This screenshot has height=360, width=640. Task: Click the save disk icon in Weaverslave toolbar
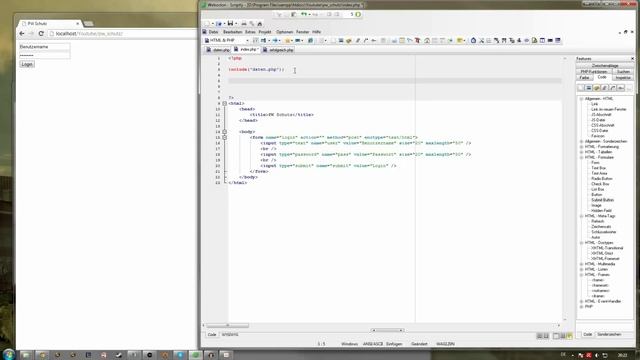[230, 23]
